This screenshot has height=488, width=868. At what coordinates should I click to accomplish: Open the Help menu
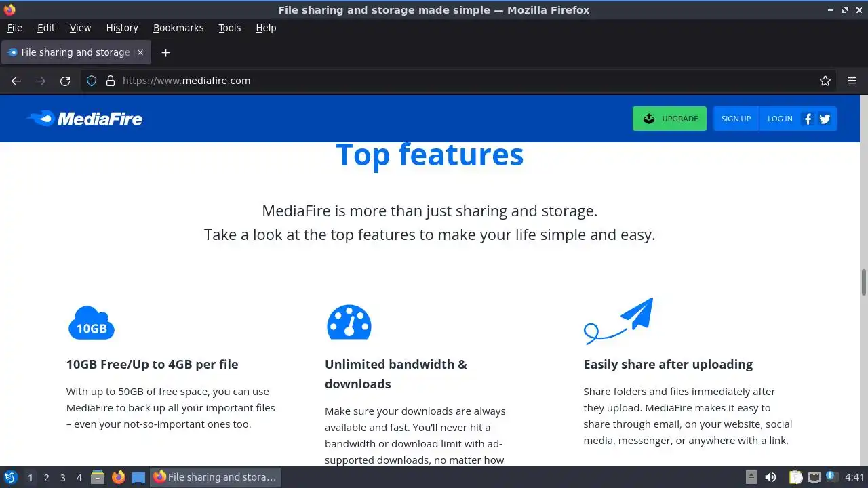(266, 28)
